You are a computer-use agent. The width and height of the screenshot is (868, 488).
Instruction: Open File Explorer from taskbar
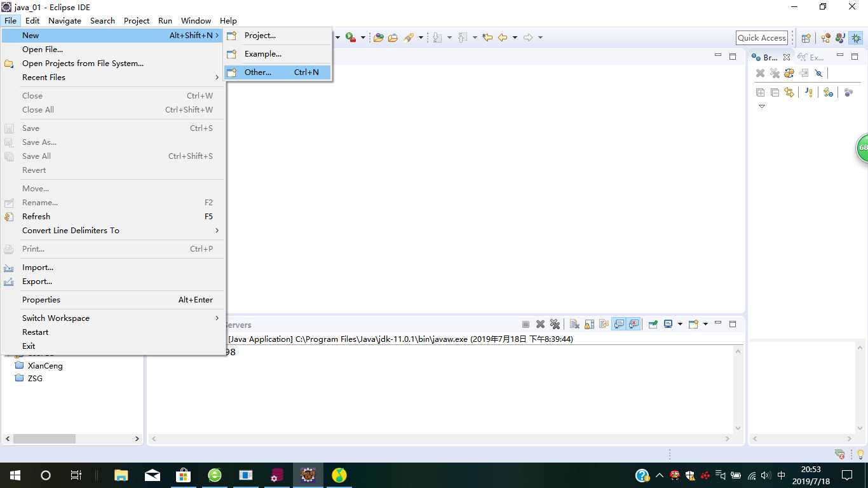(x=121, y=475)
